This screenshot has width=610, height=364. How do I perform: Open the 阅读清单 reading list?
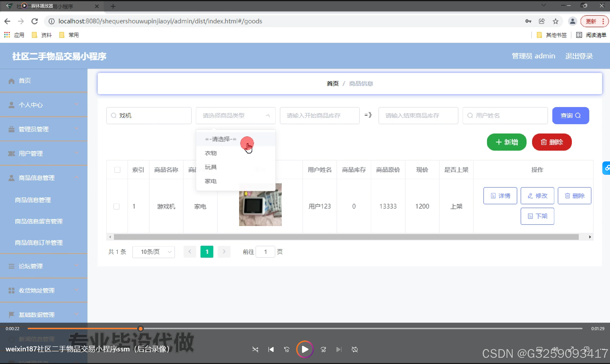pyautogui.click(x=591, y=35)
